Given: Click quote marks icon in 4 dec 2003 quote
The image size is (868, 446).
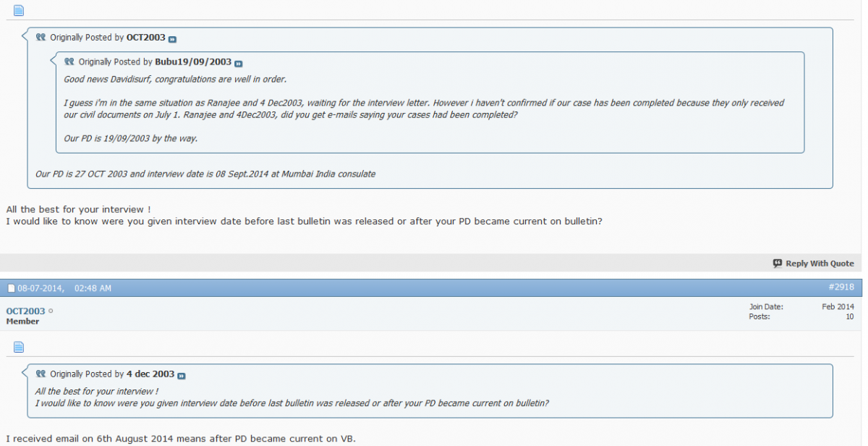Looking at the screenshot, I should (41, 374).
